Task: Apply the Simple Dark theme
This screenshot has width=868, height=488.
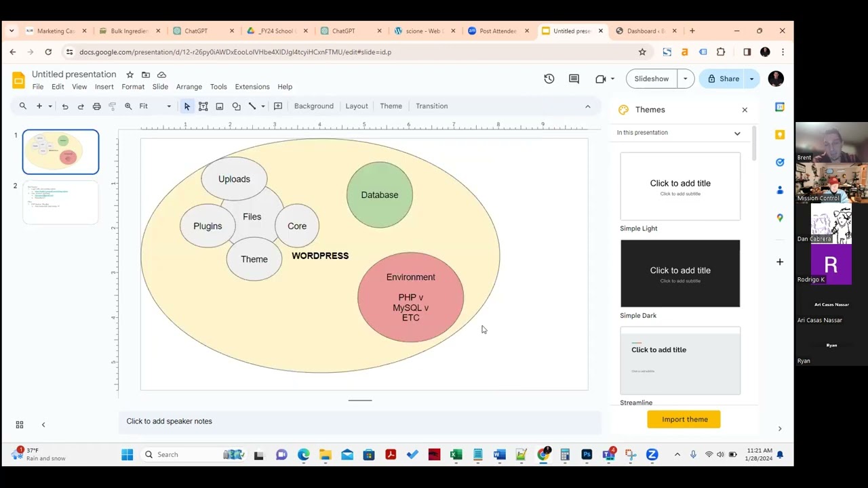Action: coord(680,273)
